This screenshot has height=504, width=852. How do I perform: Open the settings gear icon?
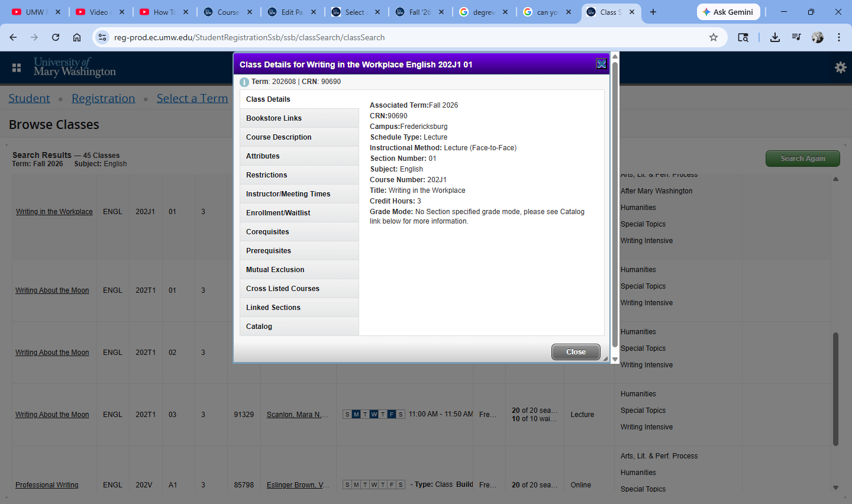[840, 67]
